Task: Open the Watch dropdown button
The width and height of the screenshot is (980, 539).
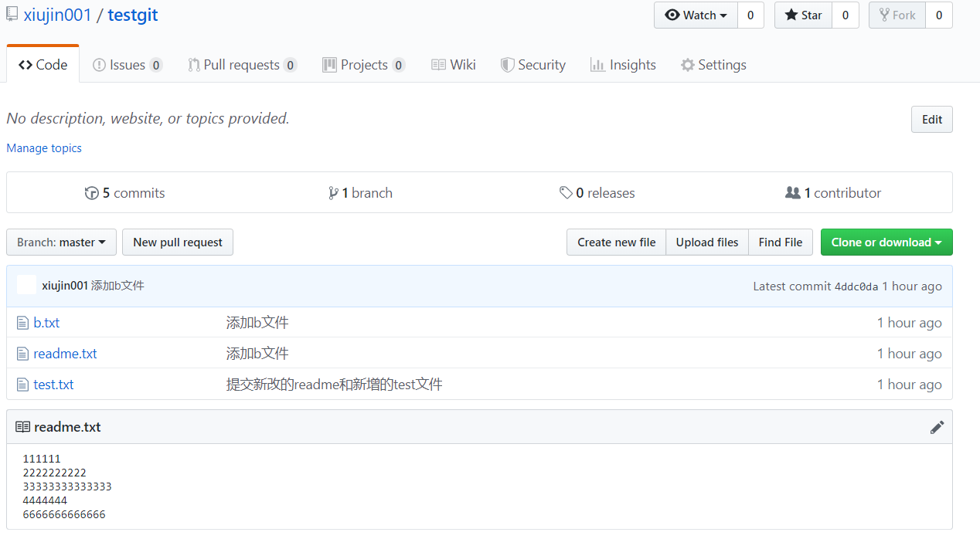Action: coord(696,15)
